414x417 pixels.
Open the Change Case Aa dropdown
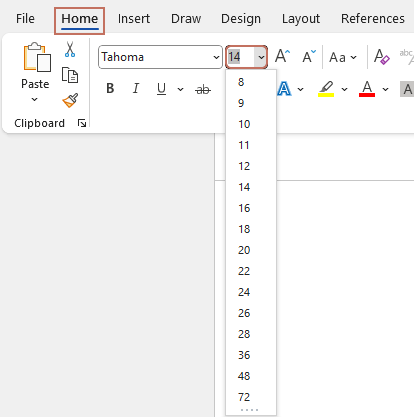(x=343, y=57)
